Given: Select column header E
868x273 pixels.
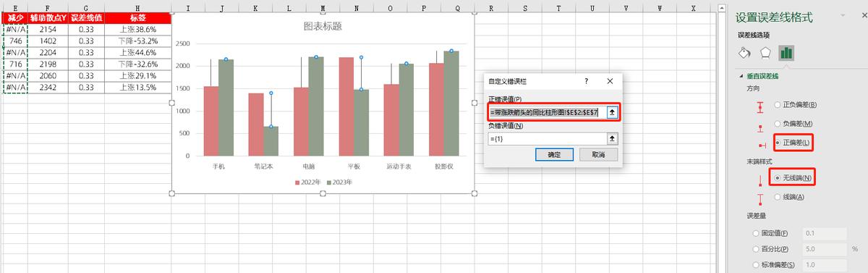Looking at the screenshot, I should tap(16, 7).
